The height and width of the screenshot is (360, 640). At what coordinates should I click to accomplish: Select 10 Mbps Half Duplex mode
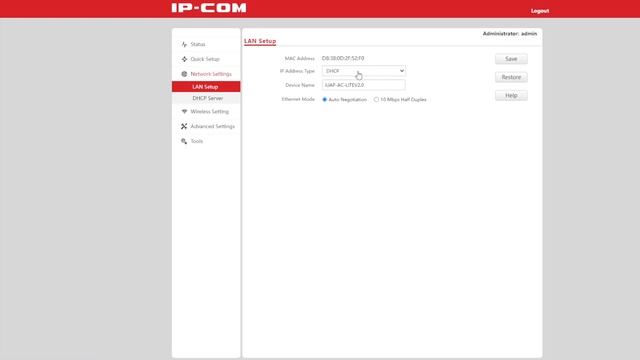[376, 100]
